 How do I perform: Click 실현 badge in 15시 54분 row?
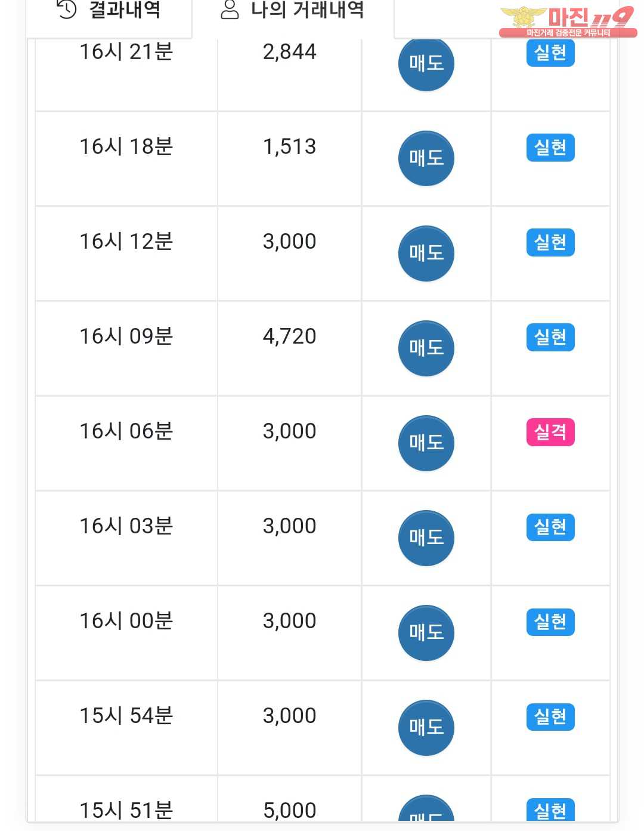tap(550, 716)
